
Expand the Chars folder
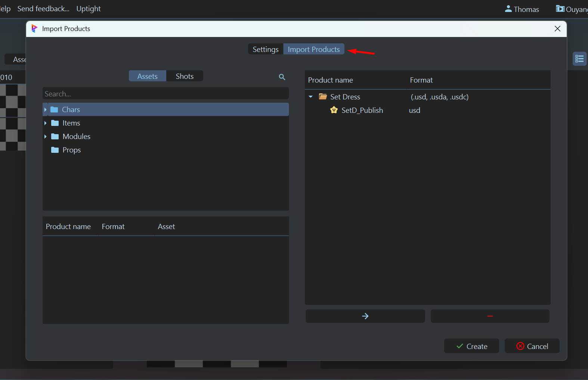[x=46, y=109]
